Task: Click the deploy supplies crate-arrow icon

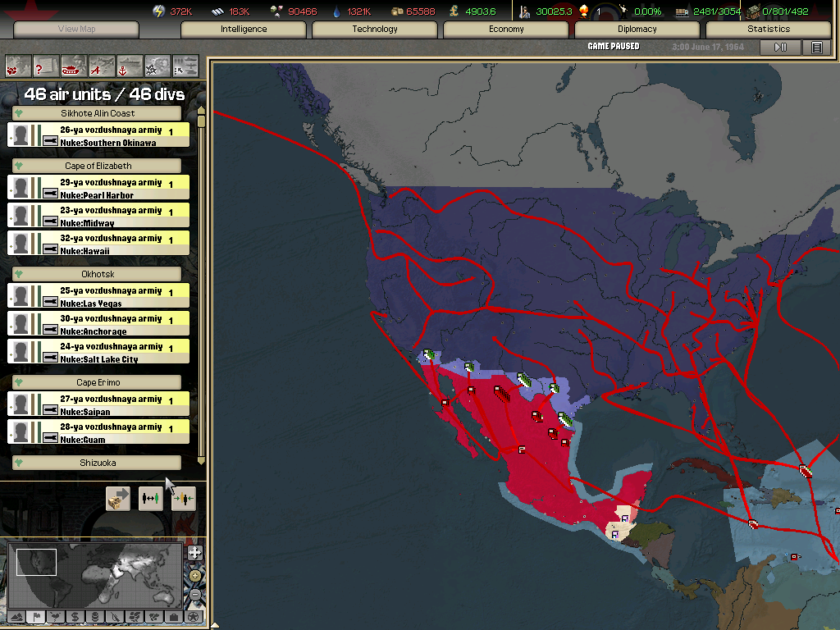Action: [118, 498]
